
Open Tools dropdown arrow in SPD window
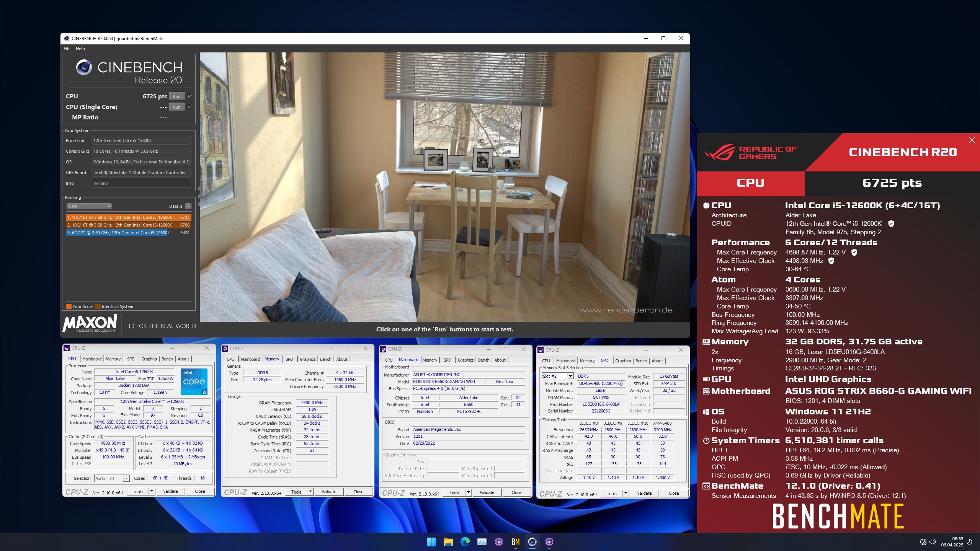[x=626, y=493]
